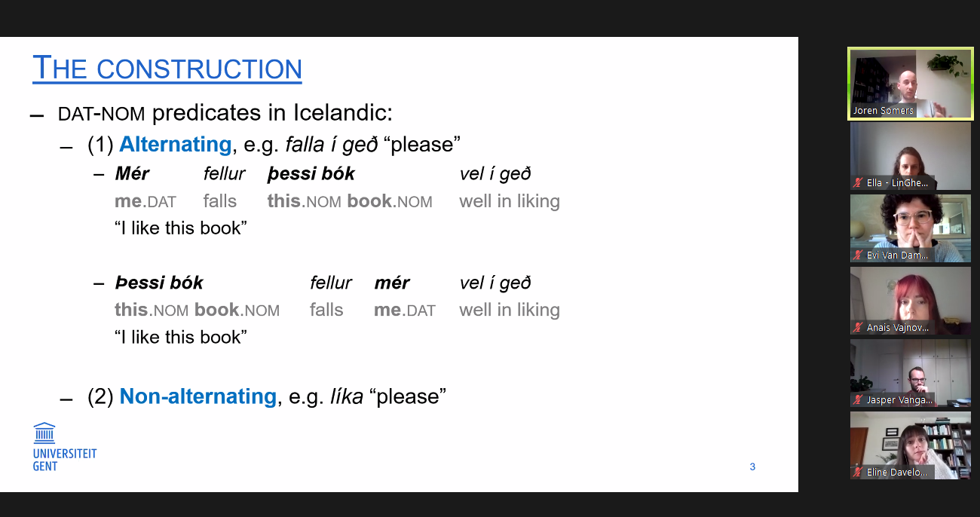Viewport: 980px width, 517px height.
Task: Click the Joren Somers name label
Action: 884,111
